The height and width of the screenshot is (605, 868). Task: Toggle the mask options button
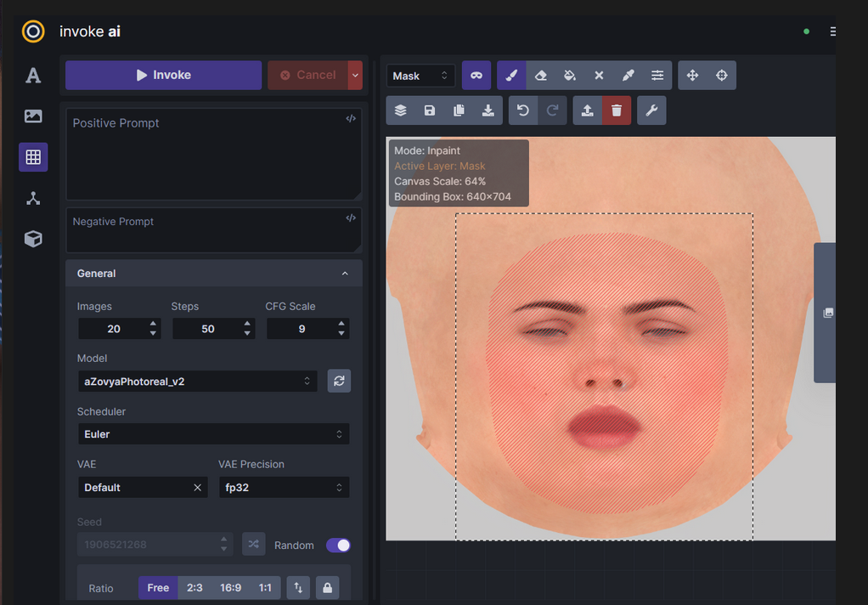tap(476, 76)
